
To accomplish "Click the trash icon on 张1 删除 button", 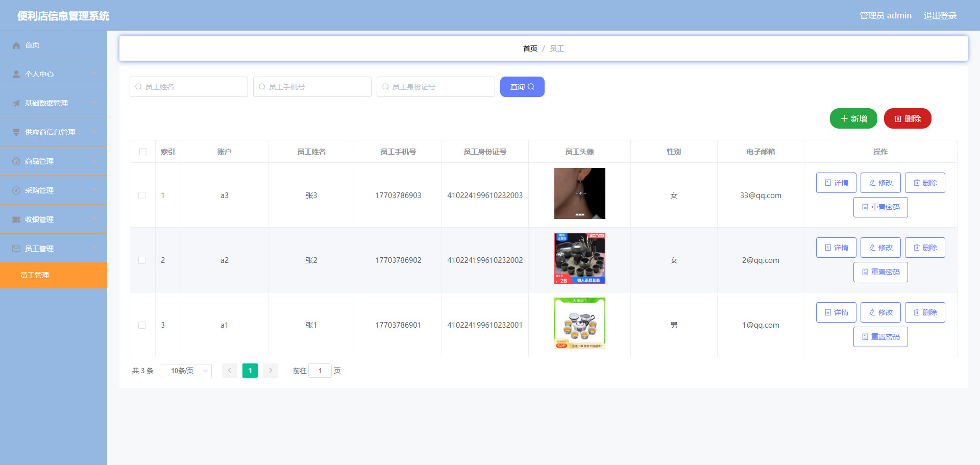I will coord(917,312).
